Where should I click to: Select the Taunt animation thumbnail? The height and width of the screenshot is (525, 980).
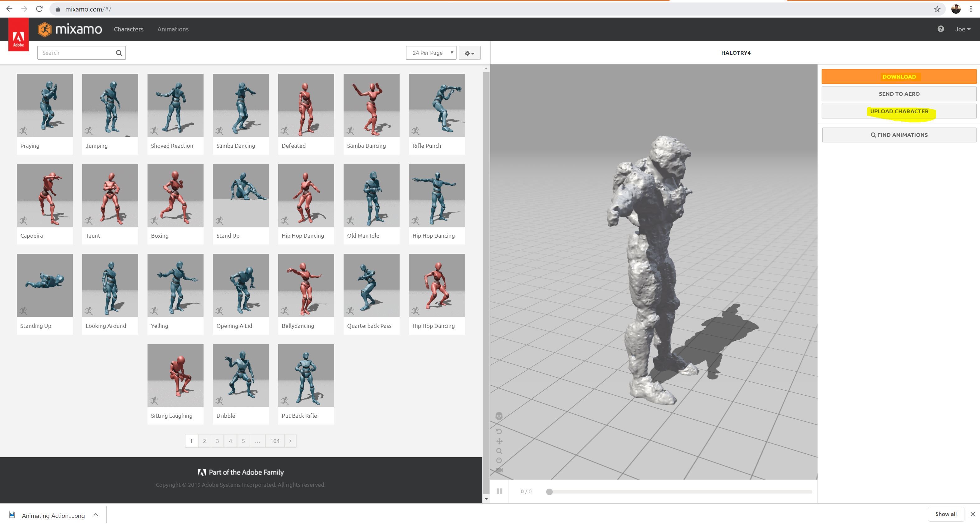click(x=110, y=195)
